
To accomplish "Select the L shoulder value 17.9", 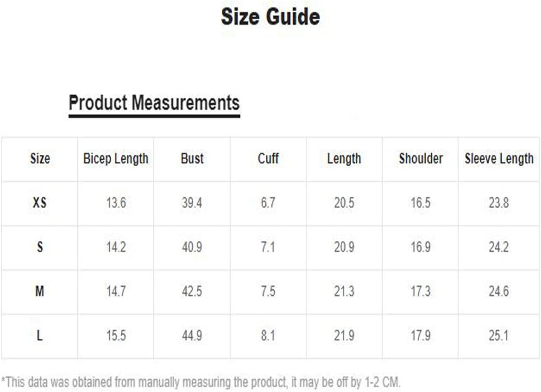I will 421,336.
